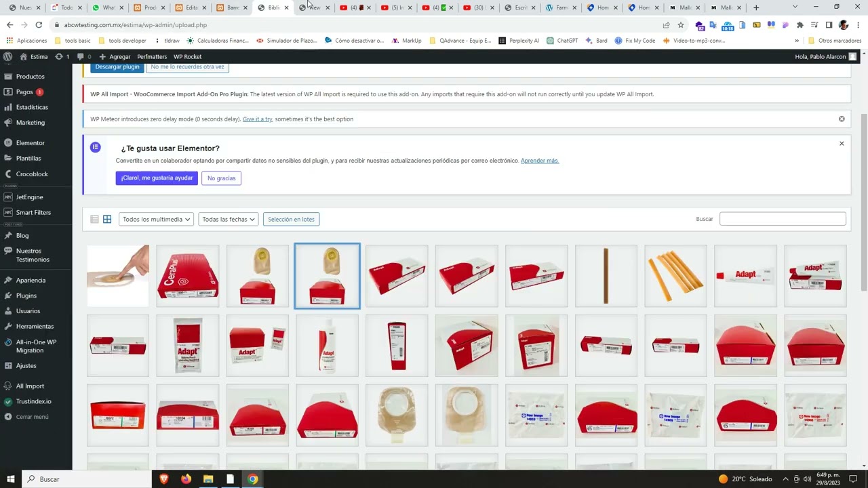The width and height of the screenshot is (868, 488).
Task: Go to Pagos in the sidebar
Action: pos(24,91)
